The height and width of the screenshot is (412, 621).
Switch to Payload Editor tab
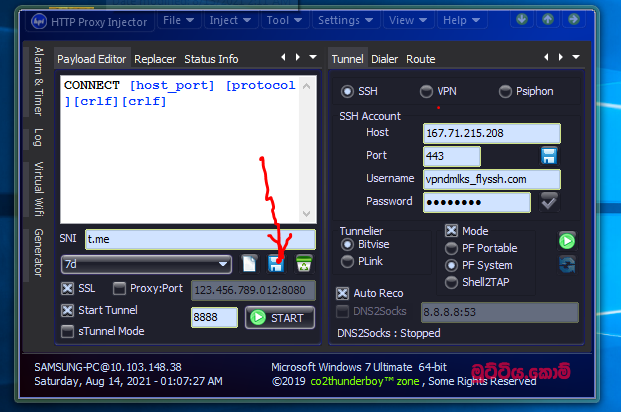click(x=91, y=59)
